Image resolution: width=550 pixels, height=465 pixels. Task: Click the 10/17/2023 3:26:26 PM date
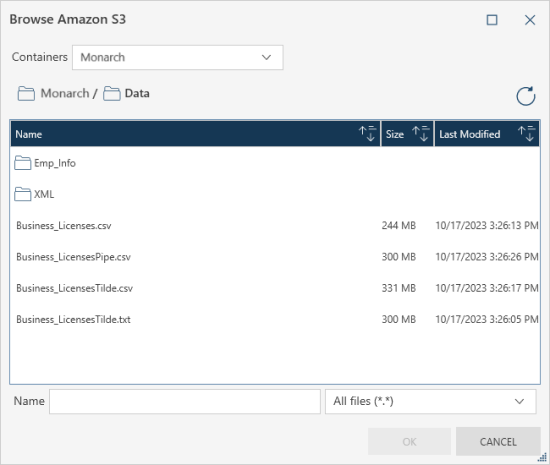coord(487,257)
